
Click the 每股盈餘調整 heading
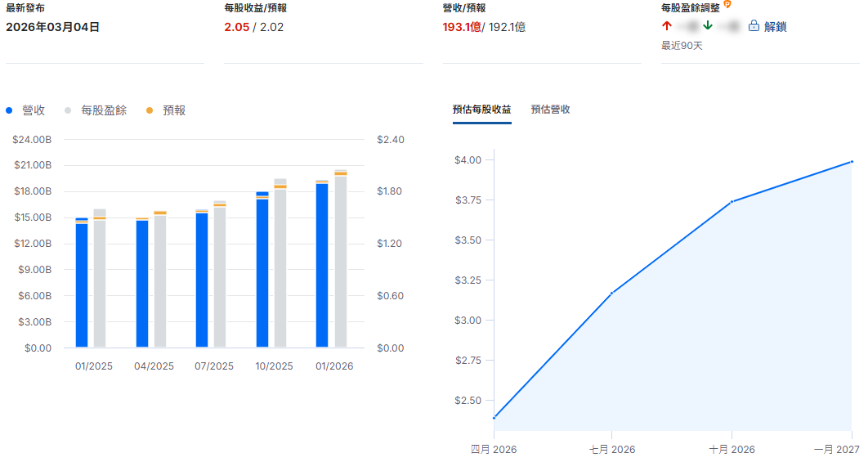691,7
